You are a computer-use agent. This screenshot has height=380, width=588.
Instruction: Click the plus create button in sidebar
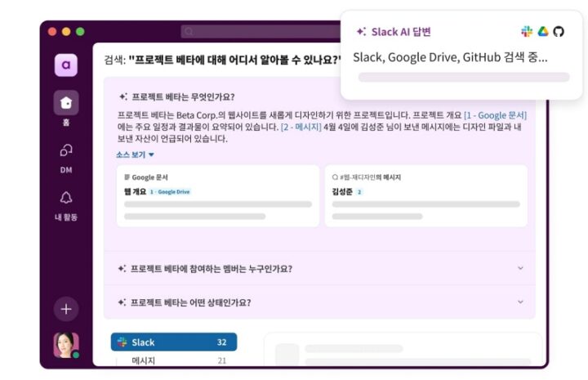tap(66, 309)
